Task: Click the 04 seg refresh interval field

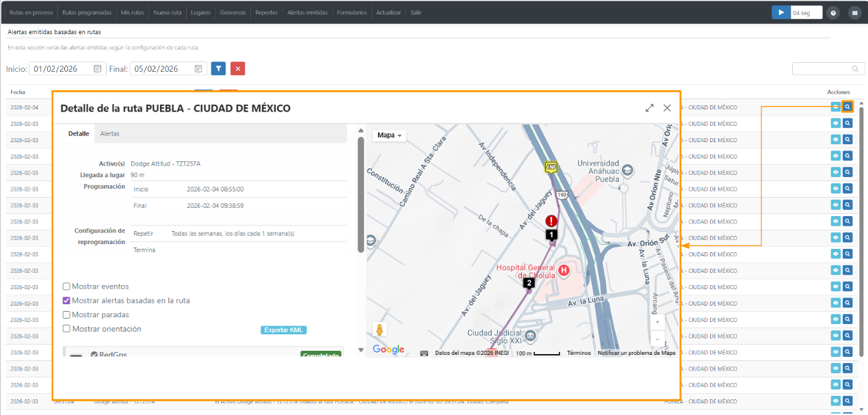Action: point(806,12)
